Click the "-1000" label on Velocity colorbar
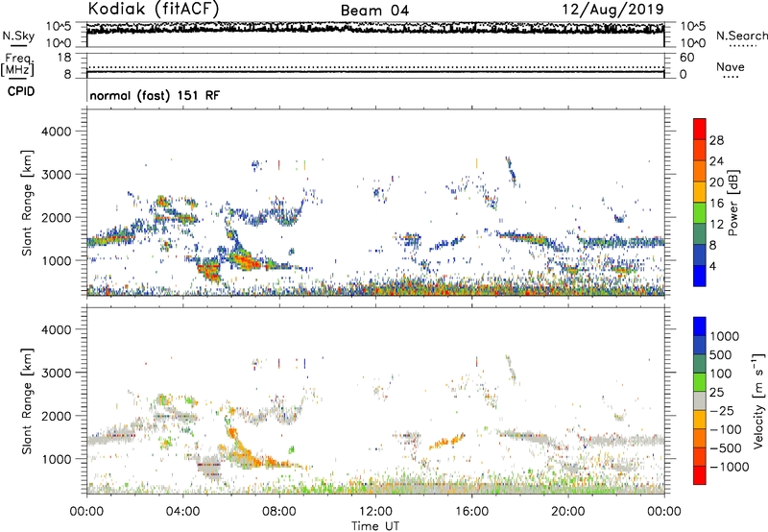 coord(729,467)
